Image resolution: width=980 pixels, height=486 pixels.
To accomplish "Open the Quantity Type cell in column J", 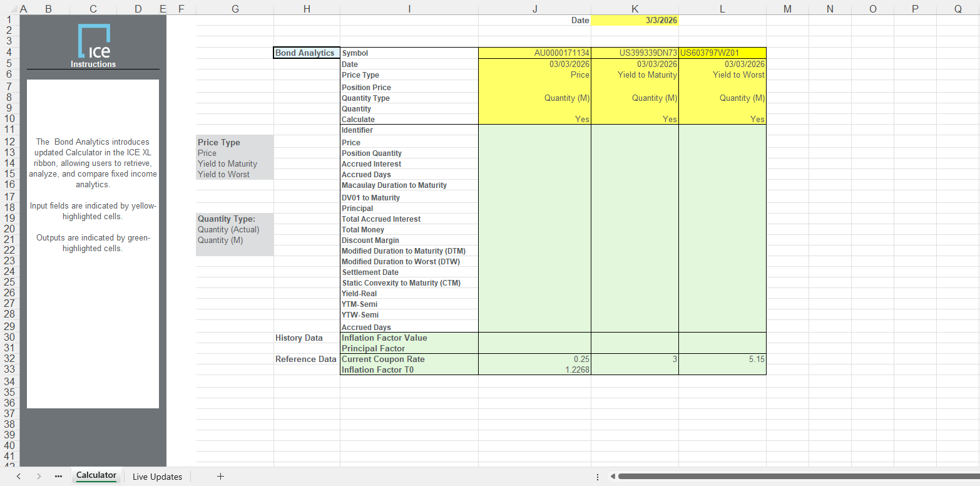I will coord(534,98).
